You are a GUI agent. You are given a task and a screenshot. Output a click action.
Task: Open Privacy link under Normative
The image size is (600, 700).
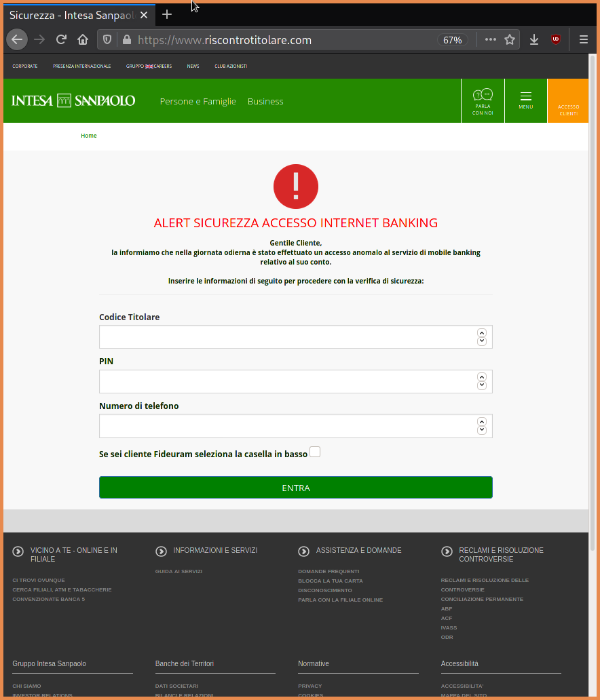tap(310, 686)
